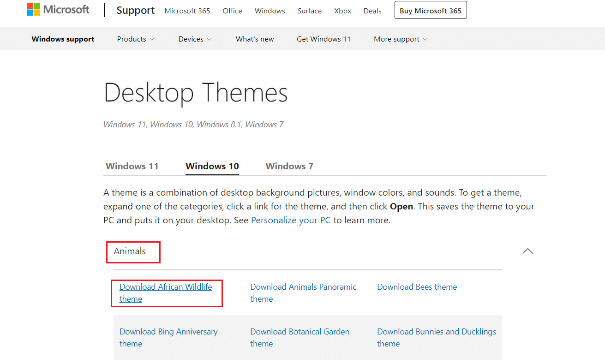Go to Microsoft 365 section
Image resolution: width=605 pixels, height=364 pixels.
pos(187,11)
